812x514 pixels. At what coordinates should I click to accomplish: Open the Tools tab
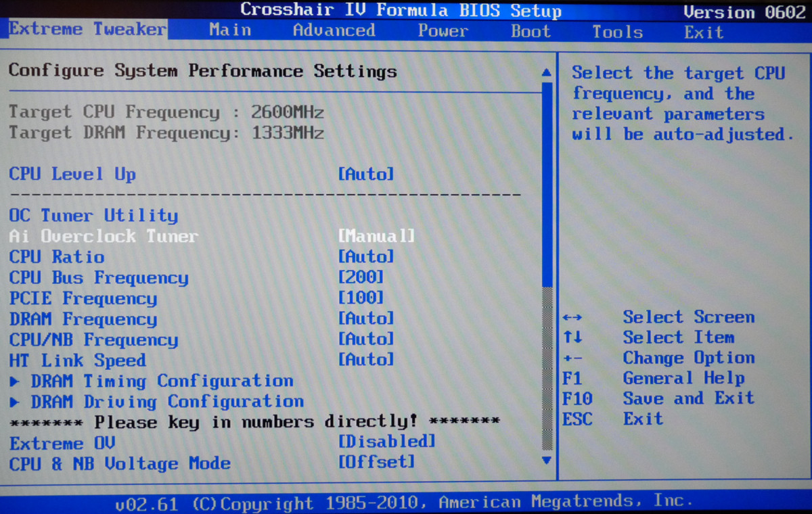click(617, 32)
